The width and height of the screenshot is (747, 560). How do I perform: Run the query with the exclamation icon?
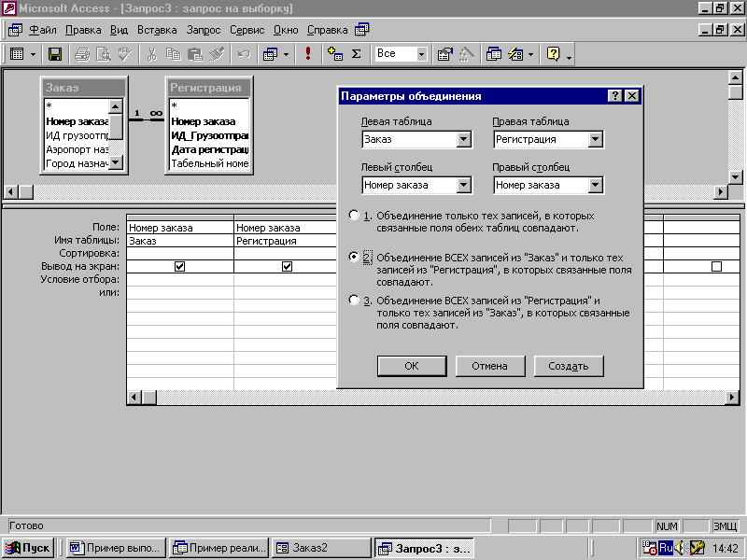(x=308, y=54)
